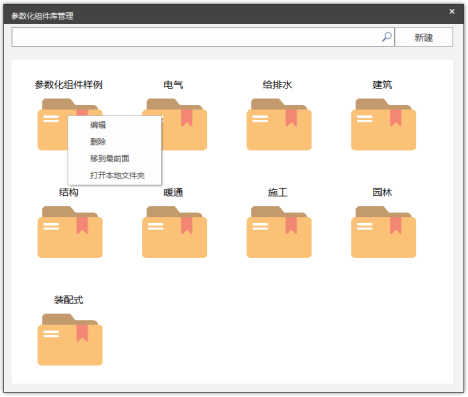The width and height of the screenshot is (468, 397).
Task: Click the 装配式 folder label
Action: pos(69,300)
